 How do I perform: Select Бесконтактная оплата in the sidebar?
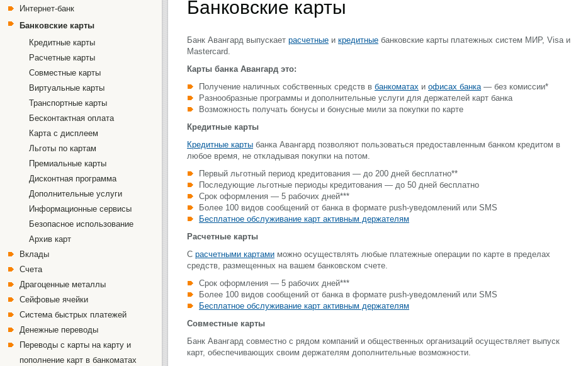pos(70,118)
